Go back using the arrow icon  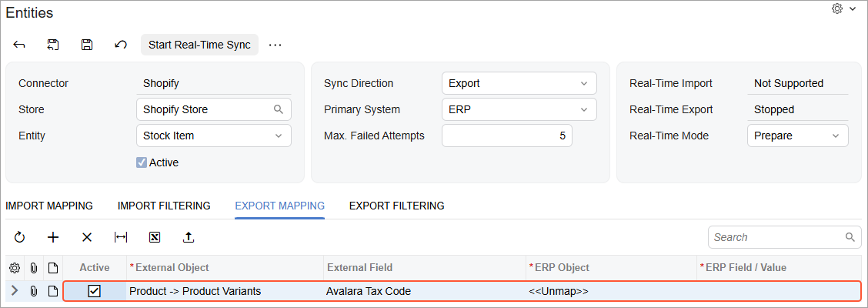coord(18,45)
